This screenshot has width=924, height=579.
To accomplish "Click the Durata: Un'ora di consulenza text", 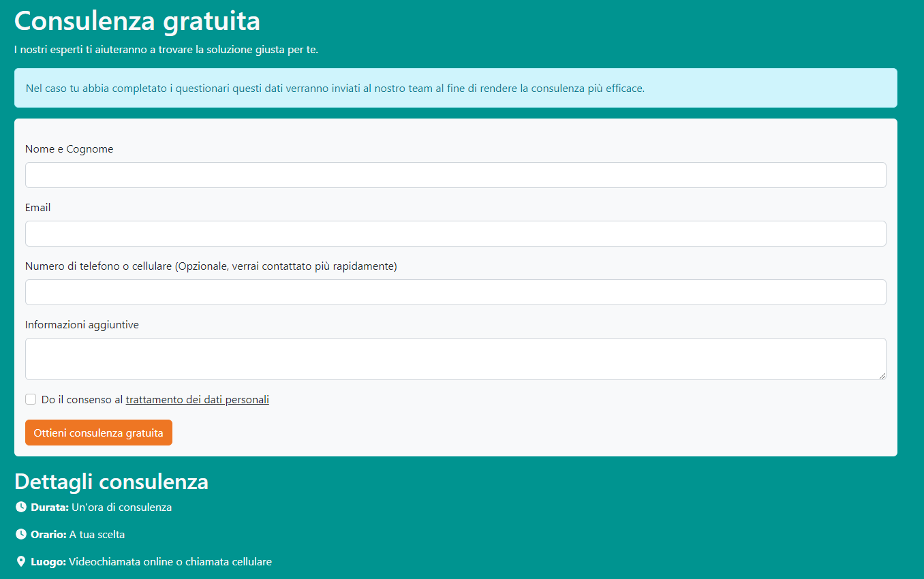I will click(102, 507).
